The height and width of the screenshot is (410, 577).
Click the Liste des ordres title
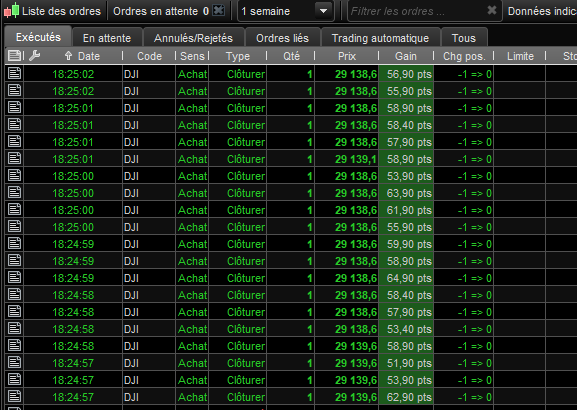tap(61, 11)
